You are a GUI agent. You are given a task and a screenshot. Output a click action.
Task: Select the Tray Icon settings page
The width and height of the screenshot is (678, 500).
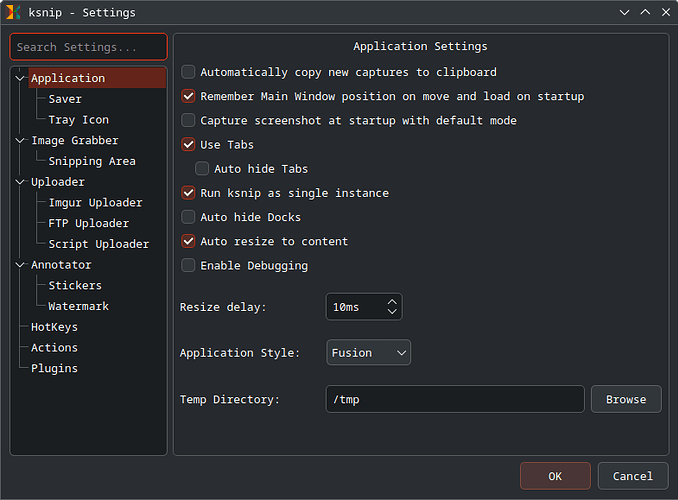(x=78, y=120)
